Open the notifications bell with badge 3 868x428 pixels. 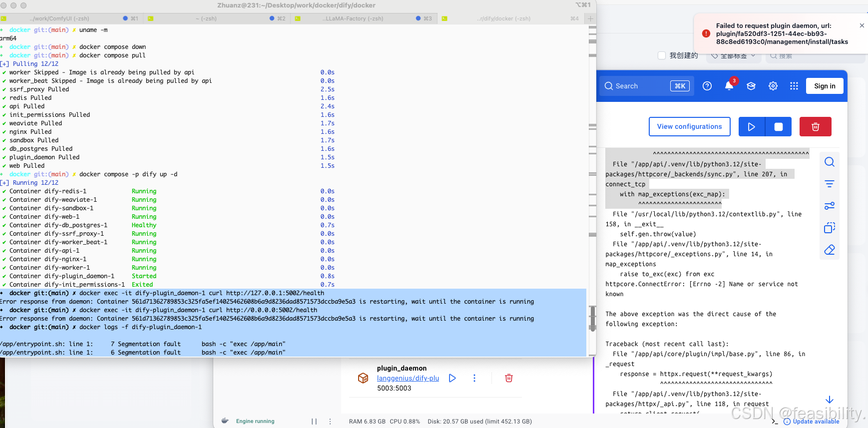click(729, 85)
